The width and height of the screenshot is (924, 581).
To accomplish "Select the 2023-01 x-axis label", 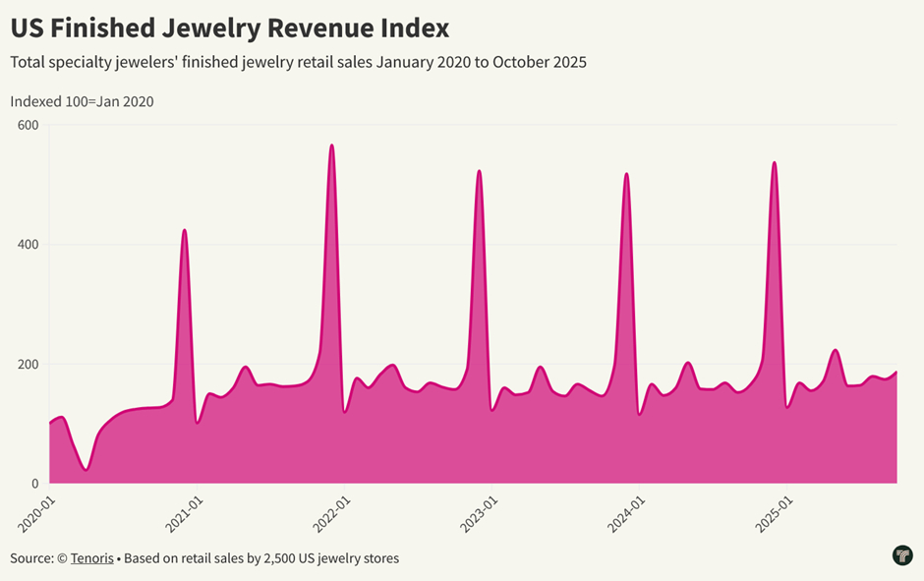I will pyautogui.click(x=478, y=511).
